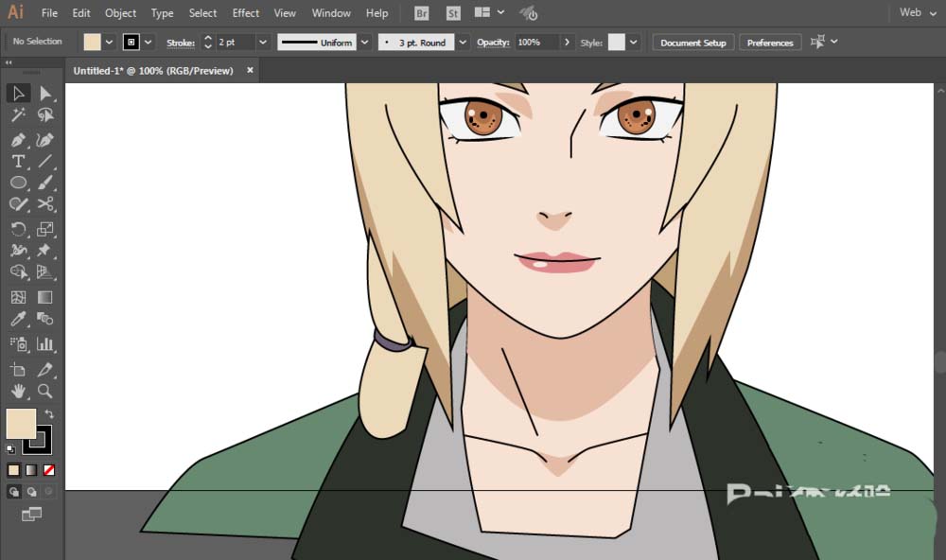Pick the Mesh tool

(18, 297)
